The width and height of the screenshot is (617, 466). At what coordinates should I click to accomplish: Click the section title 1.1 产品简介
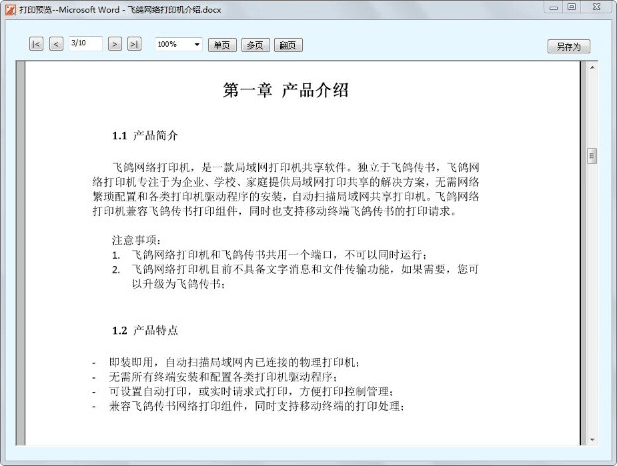[145, 136]
